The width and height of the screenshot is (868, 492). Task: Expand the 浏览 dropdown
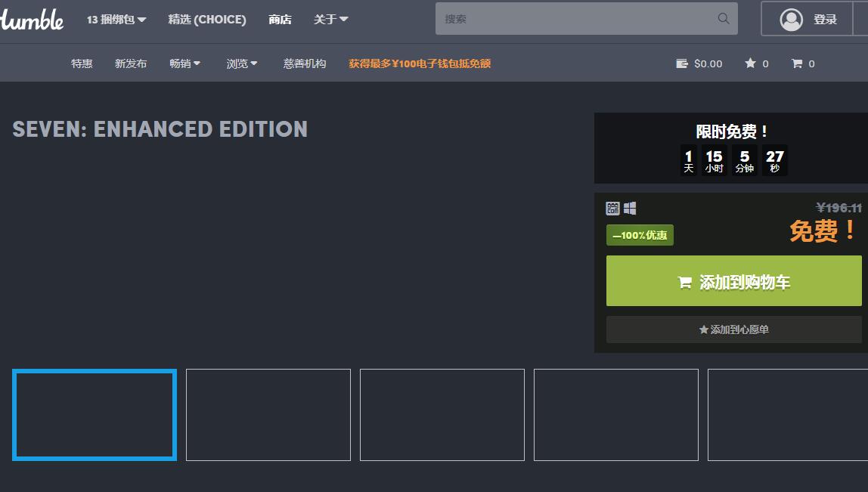(x=242, y=63)
